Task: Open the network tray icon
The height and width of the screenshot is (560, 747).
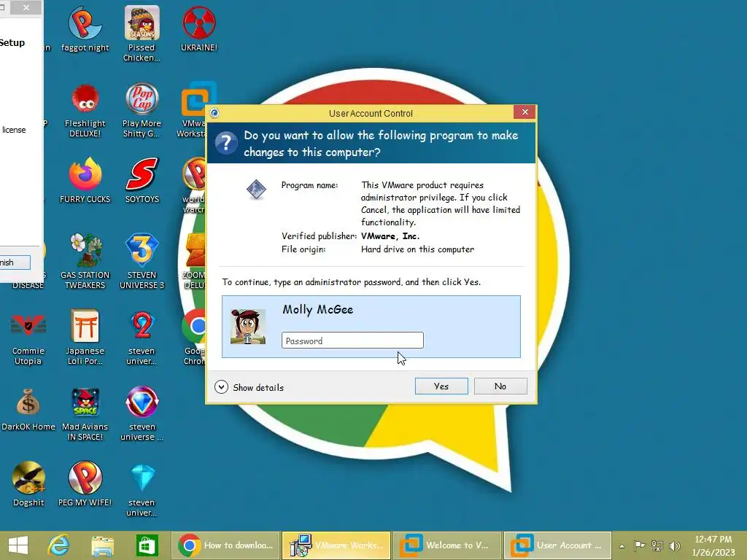Action: pos(657,545)
